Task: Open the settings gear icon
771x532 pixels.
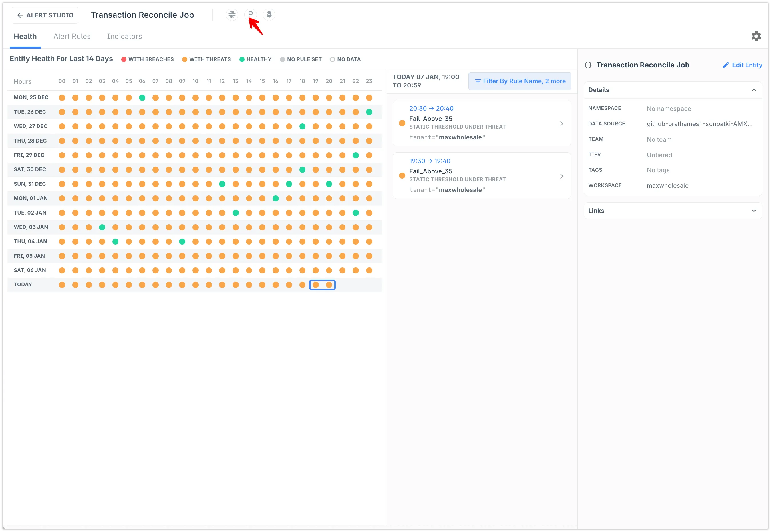Action: coord(756,36)
